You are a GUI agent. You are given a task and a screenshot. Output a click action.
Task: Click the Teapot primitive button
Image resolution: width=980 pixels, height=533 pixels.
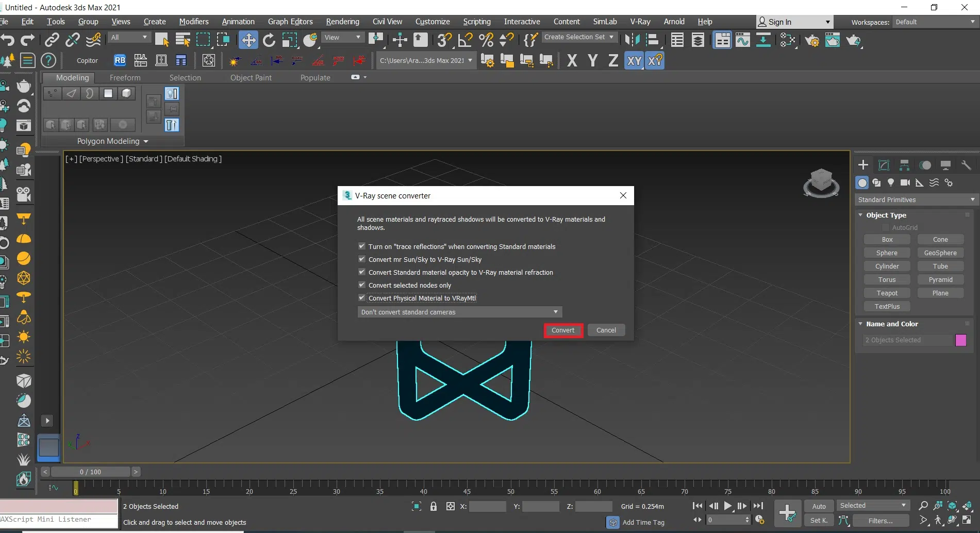point(887,293)
